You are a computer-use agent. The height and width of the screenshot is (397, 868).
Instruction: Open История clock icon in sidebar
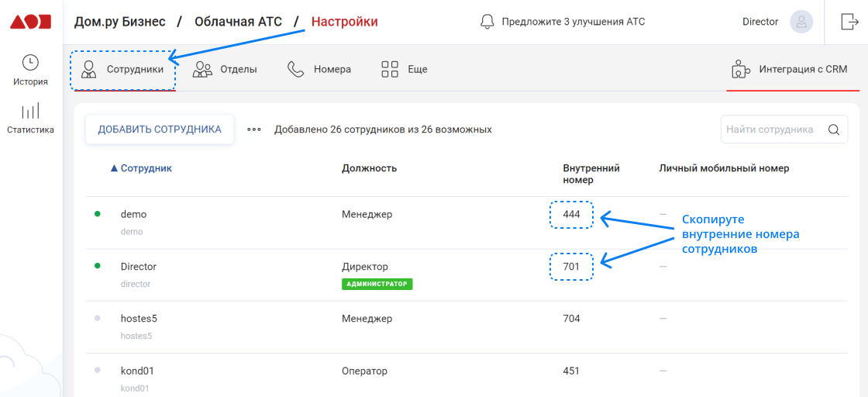[x=30, y=62]
